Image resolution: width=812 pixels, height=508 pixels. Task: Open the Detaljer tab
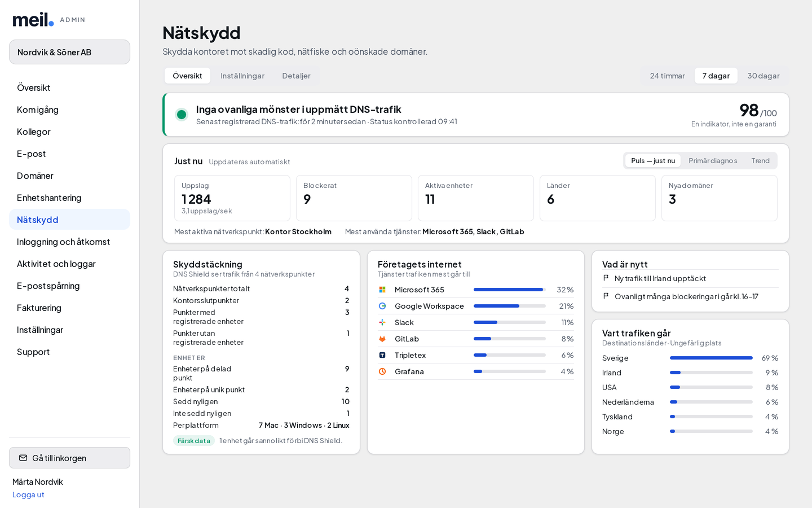pyautogui.click(x=296, y=76)
